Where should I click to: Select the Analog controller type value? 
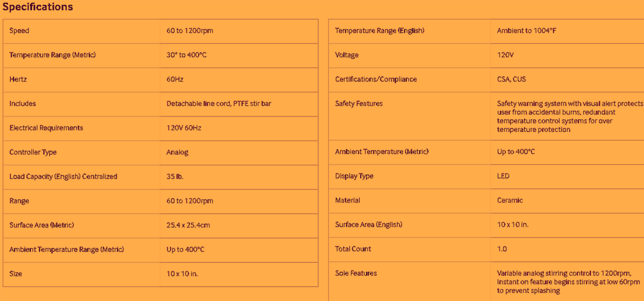click(177, 152)
